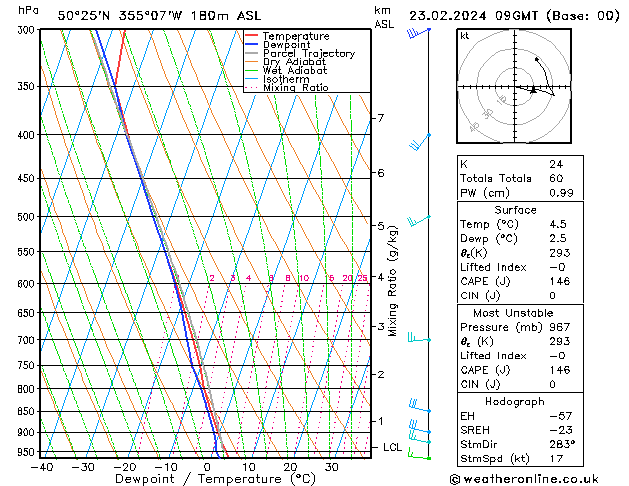Click the 'Wet Adiabat' legend label

[295, 70]
